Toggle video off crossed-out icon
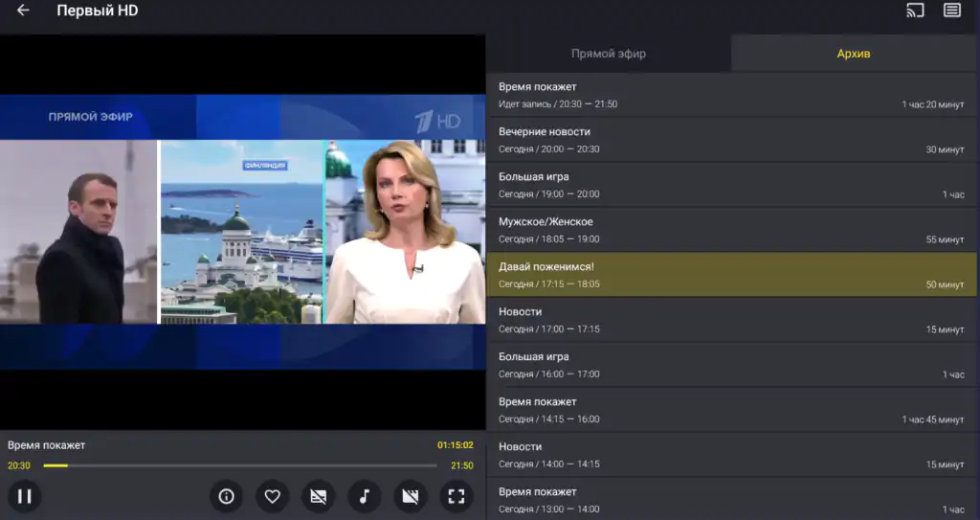This screenshot has height=520, width=980. click(x=410, y=496)
